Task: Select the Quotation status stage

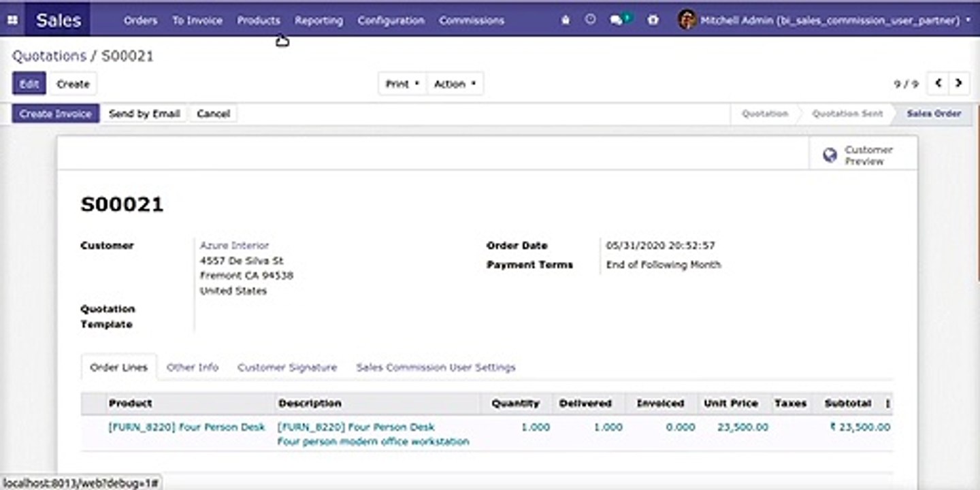Action: pyautogui.click(x=765, y=114)
